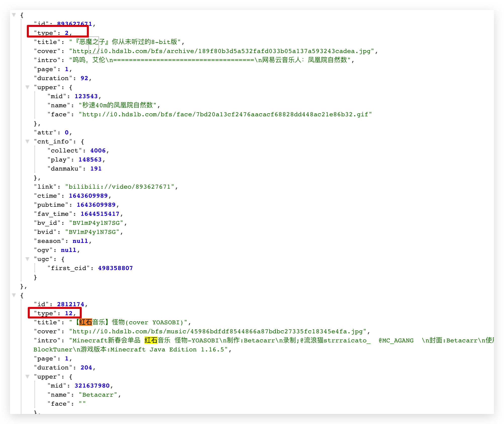Select the id value 893627671
This screenshot has width=504, height=424.
[74, 24]
